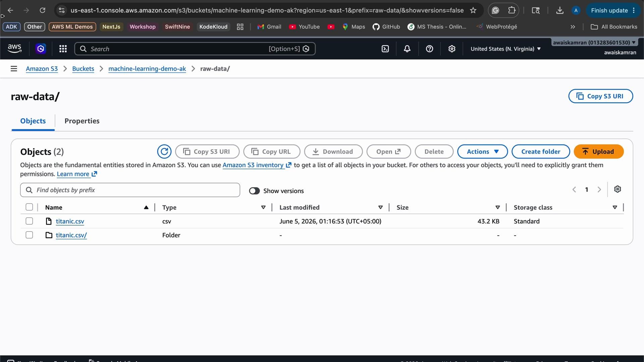
Task: Sort by Last modified column arrow
Action: [380, 207]
